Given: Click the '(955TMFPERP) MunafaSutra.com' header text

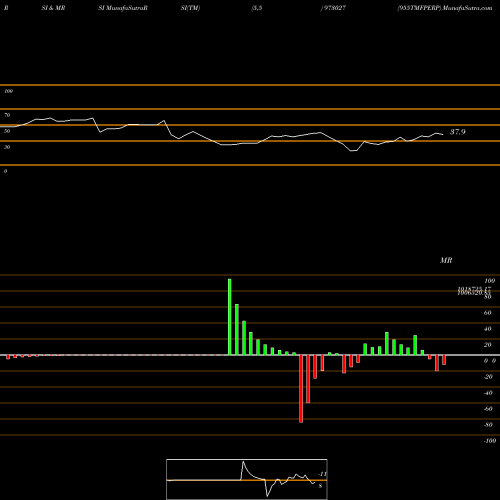Looking at the screenshot, I should pyautogui.click(x=445, y=8).
